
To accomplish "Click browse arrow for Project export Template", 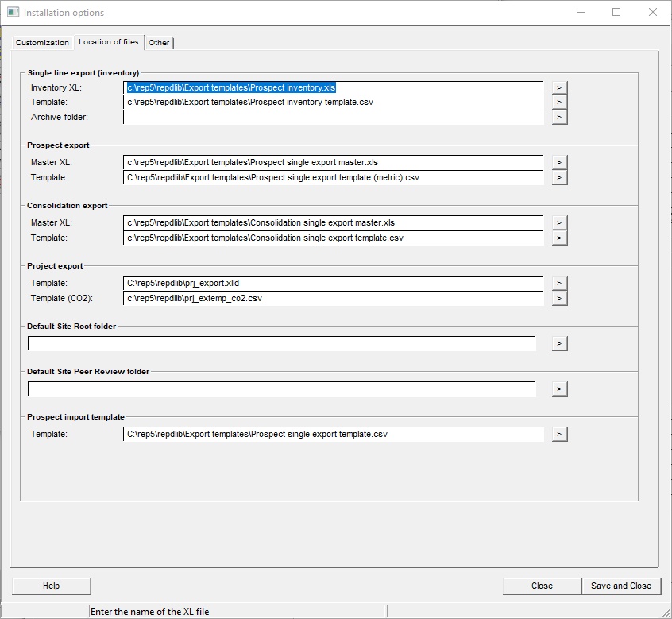I will coord(559,283).
